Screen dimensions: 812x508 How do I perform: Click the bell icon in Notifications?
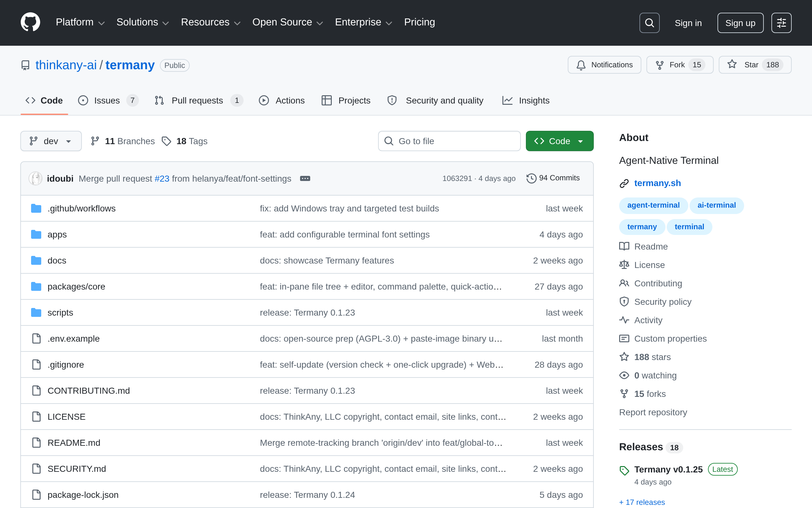click(581, 65)
